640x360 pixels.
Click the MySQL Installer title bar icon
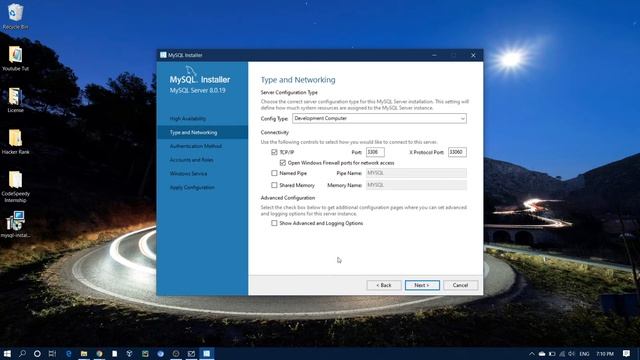[163, 55]
